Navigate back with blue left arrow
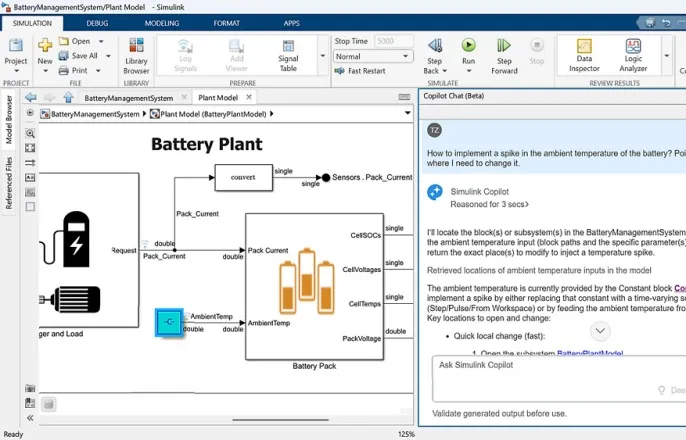Screen dimensions: 686x440 click(x=31, y=97)
